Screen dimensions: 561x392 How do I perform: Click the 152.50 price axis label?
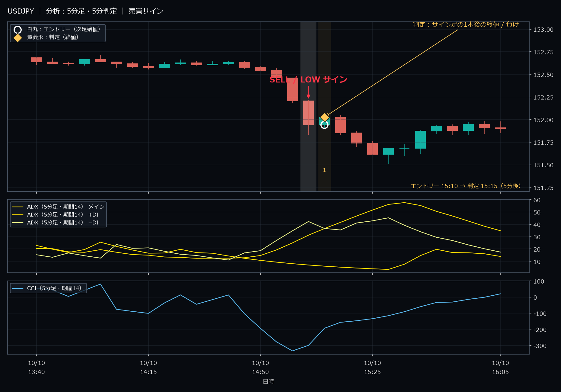click(543, 75)
